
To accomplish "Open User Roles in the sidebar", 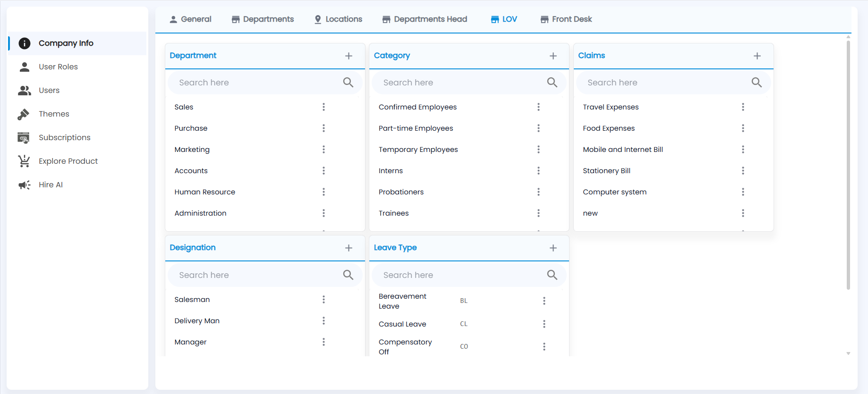I will click(x=77, y=67).
